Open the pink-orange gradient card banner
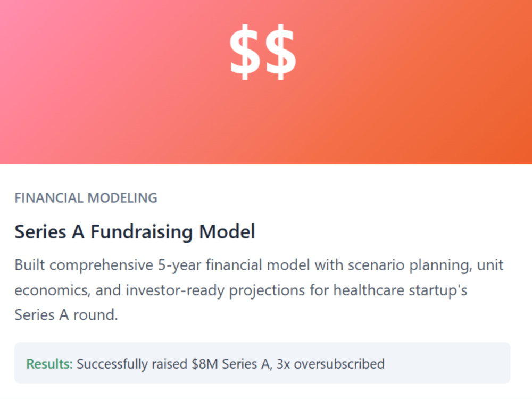Image resolution: width=532 pixels, height=399 pixels. pyautogui.click(x=266, y=82)
